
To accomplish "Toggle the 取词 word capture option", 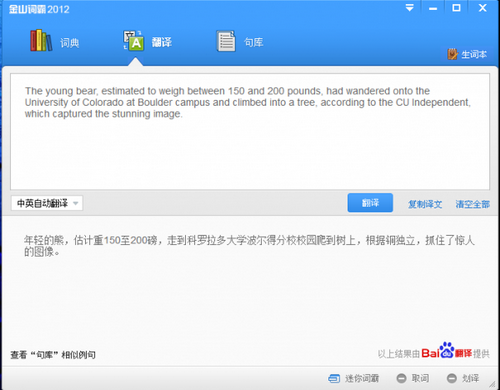I will (x=413, y=378).
